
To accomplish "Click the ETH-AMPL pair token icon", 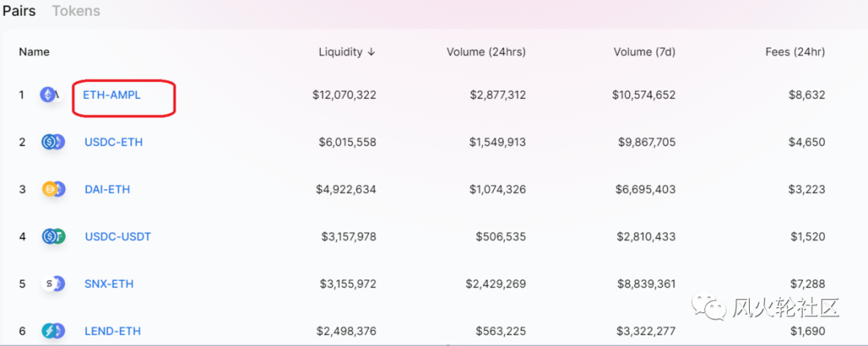I will tap(50, 95).
